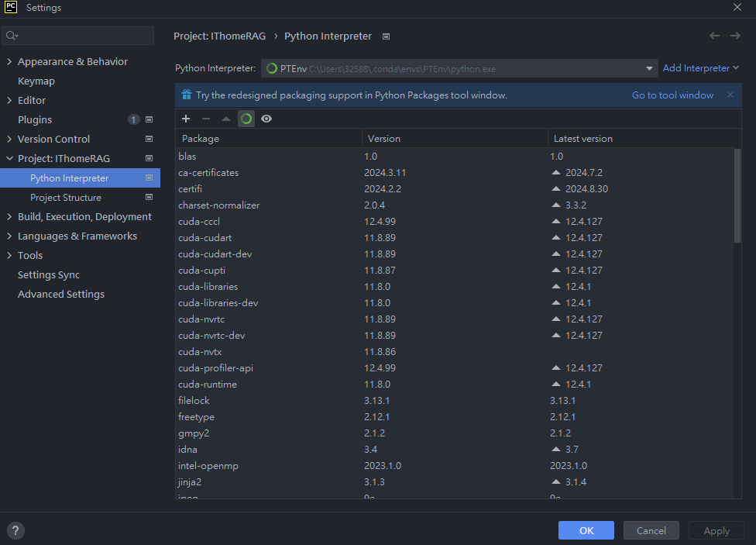Select the cuda-libraries-dev package row
Viewport: 756px width, 545px height.
454,302
